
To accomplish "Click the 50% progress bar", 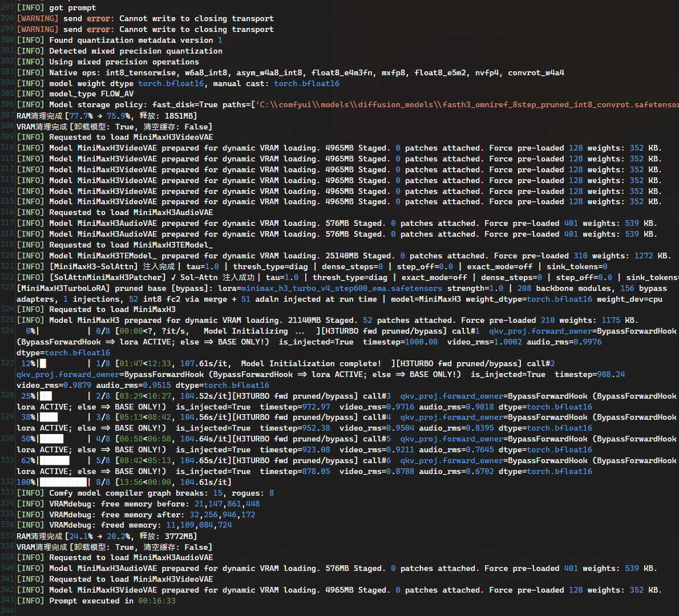I will [63, 439].
